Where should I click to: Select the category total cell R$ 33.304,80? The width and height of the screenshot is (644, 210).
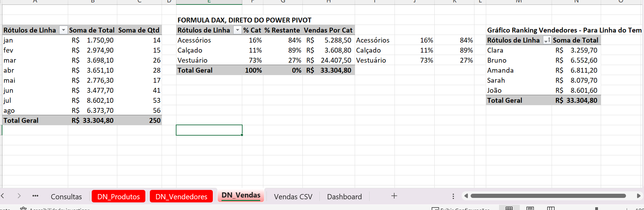click(x=328, y=70)
